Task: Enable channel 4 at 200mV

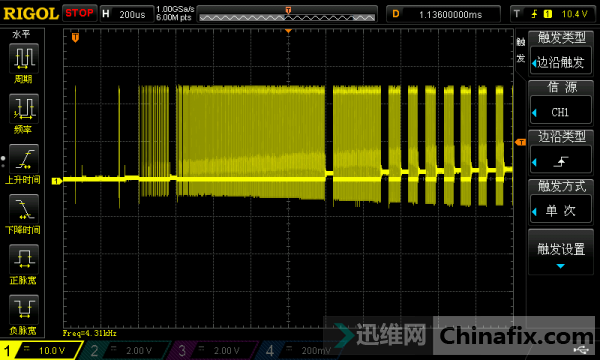Action: point(297,350)
